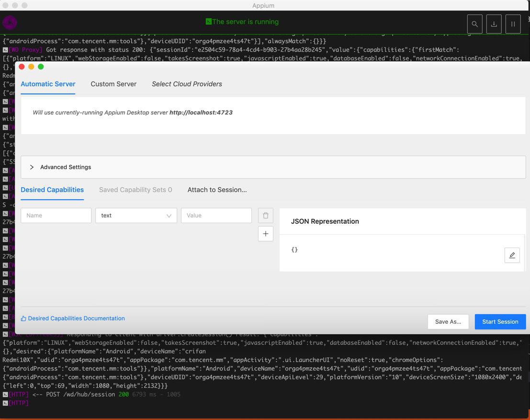This screenshot has width=530, height=420.
Task: Click the Start Session button
Action: point(500,322)
